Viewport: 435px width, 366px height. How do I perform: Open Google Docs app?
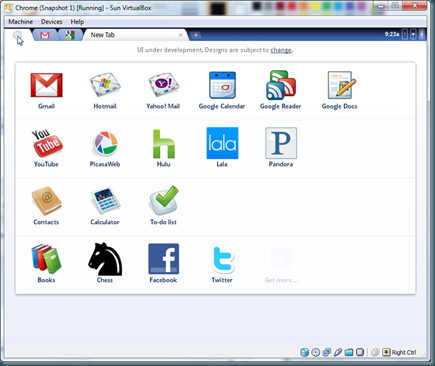pyautogui.click(x=341, y=85)
